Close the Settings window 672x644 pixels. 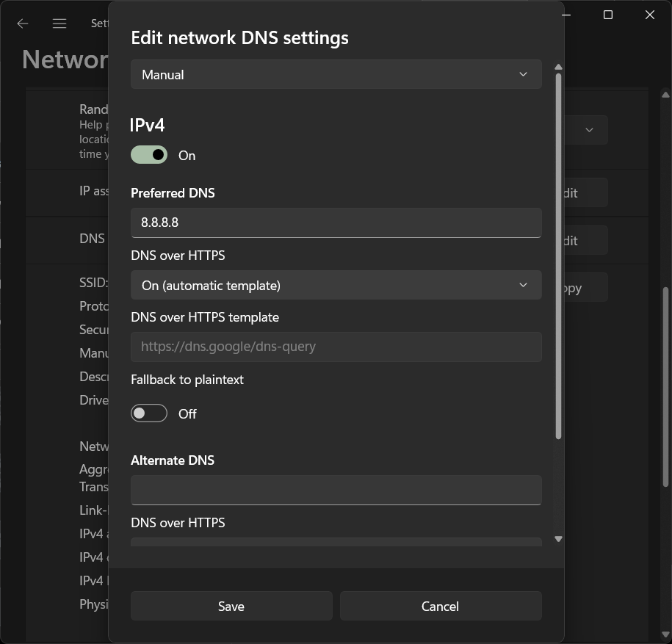(649, 15)
